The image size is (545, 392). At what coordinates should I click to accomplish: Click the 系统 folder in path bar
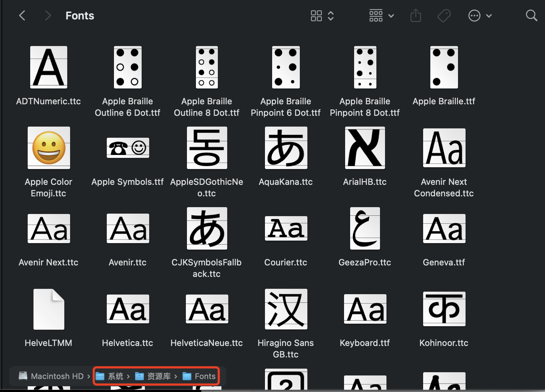pyautogui.click(x=109, y=376)
